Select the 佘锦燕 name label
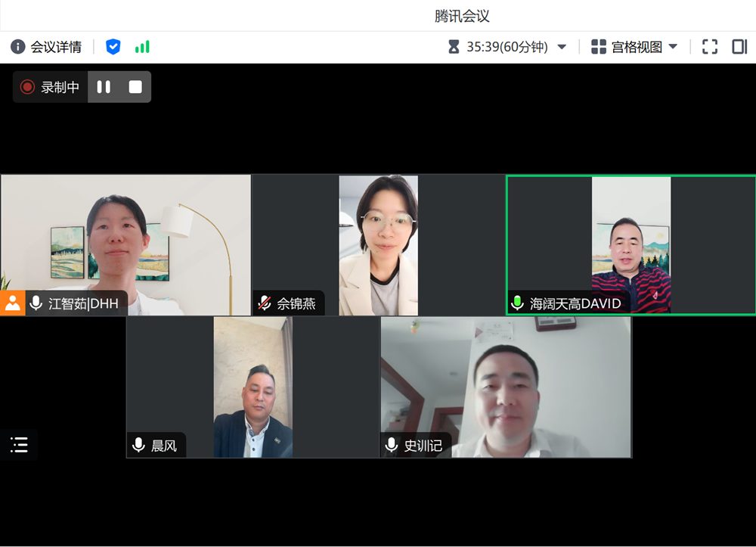This screenshot has height=547, width=756. [x=296, y=303]
